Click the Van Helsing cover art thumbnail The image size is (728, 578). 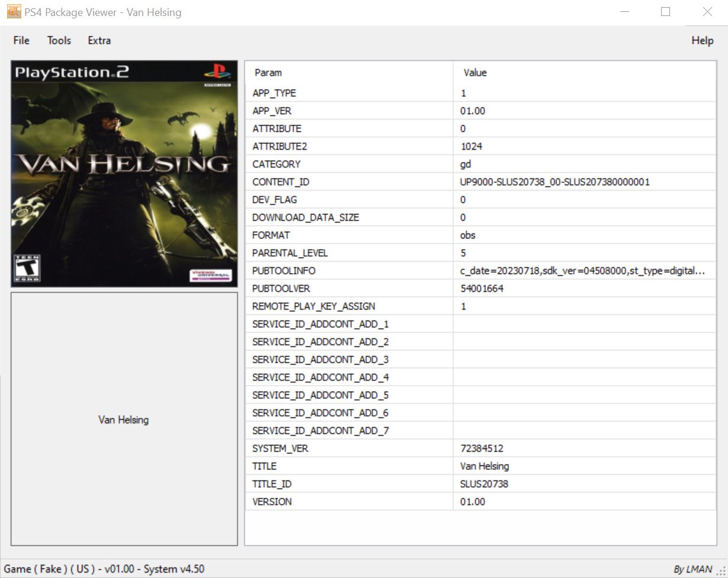(x=124, y=174)
